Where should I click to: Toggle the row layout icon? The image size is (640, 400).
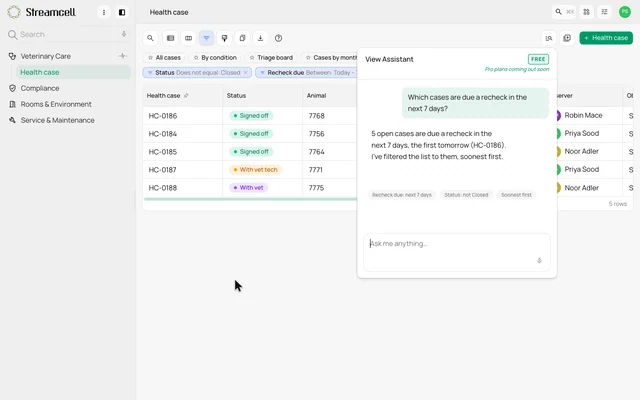(x=170, y=38)
